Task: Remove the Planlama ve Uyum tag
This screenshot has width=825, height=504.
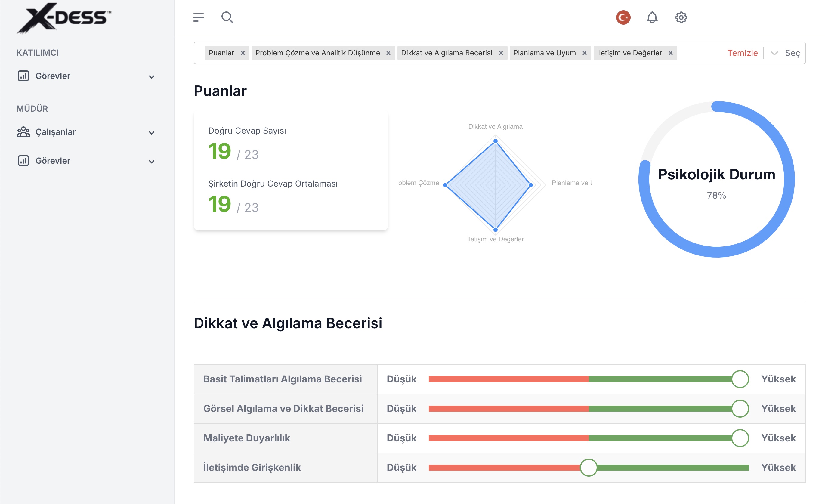Action: click(x=584, y=53)
